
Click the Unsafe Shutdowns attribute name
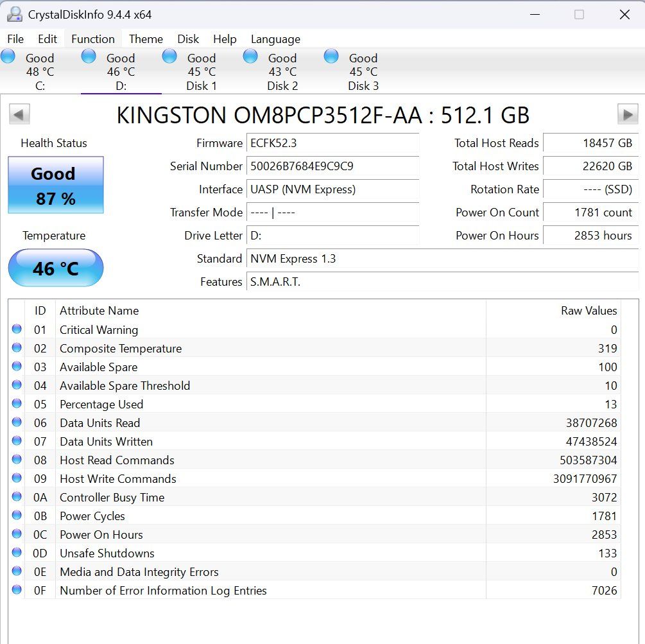click(107, 553)
